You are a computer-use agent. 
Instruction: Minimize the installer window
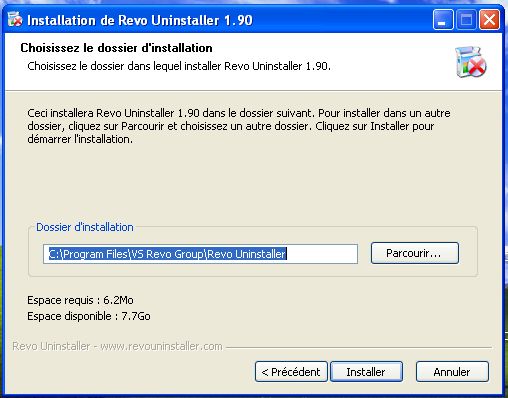pyautogui.click(x=443, y=20)
